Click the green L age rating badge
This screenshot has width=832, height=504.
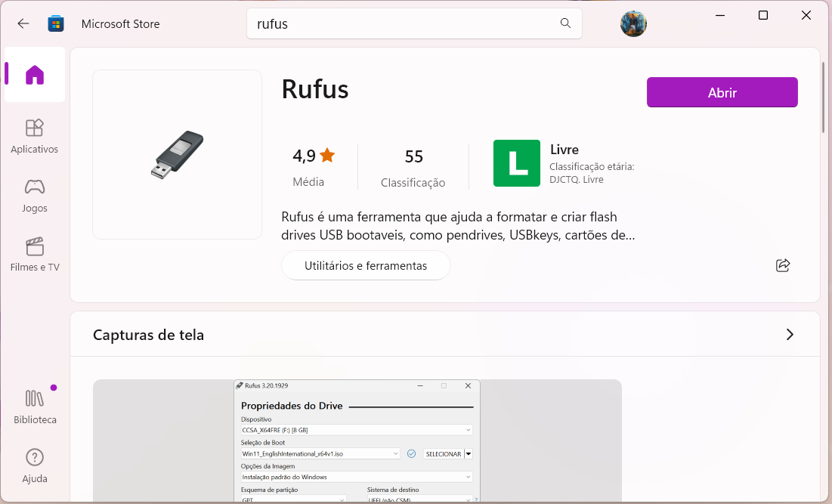pos(516,163)
